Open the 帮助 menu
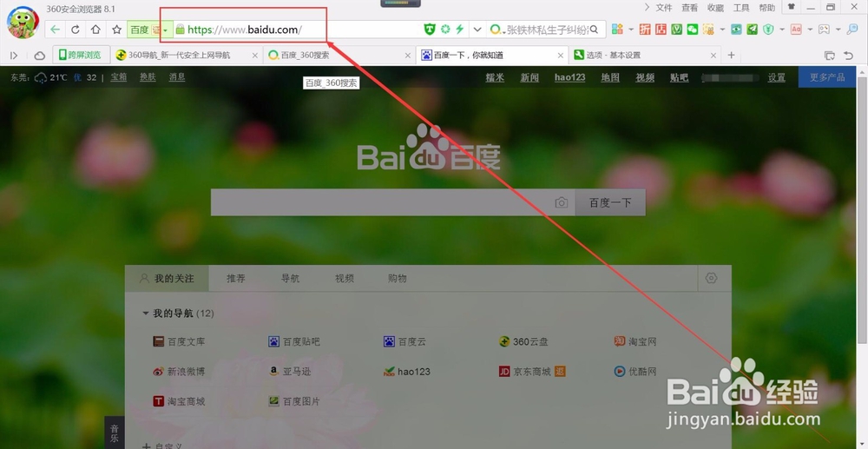The width and height of the screenshot is (868, 449). coord(767,8)
